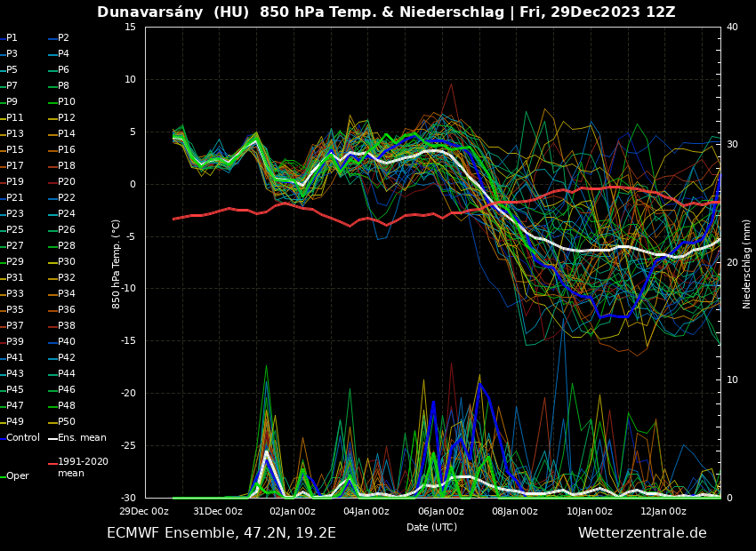Open the Wetterzentrale.de link text

642,533
